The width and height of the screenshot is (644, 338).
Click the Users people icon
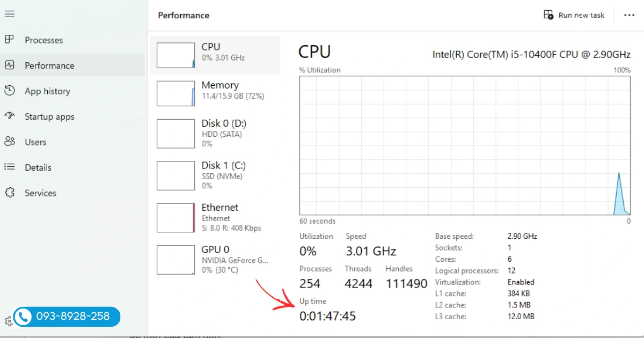[10, 142]
